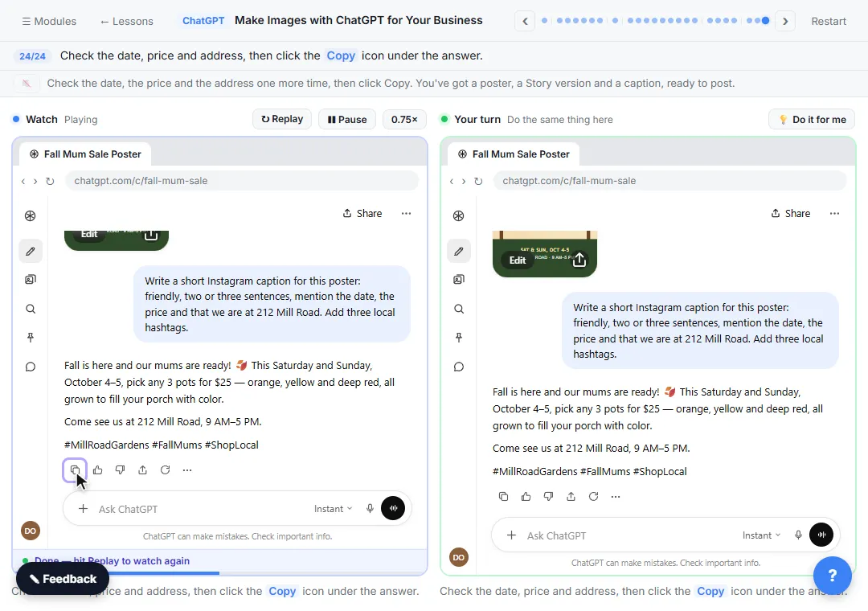Select the Fall Mum Sale Poster tab in Your turn panel
Image resolution: width=868 pixels, height=611 pixels.
pos(514,154)
